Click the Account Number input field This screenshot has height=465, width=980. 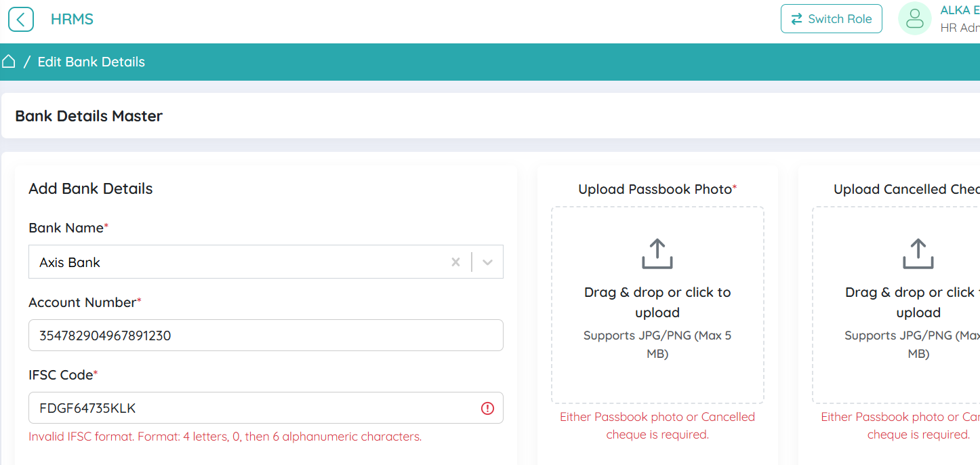point(266,336)
